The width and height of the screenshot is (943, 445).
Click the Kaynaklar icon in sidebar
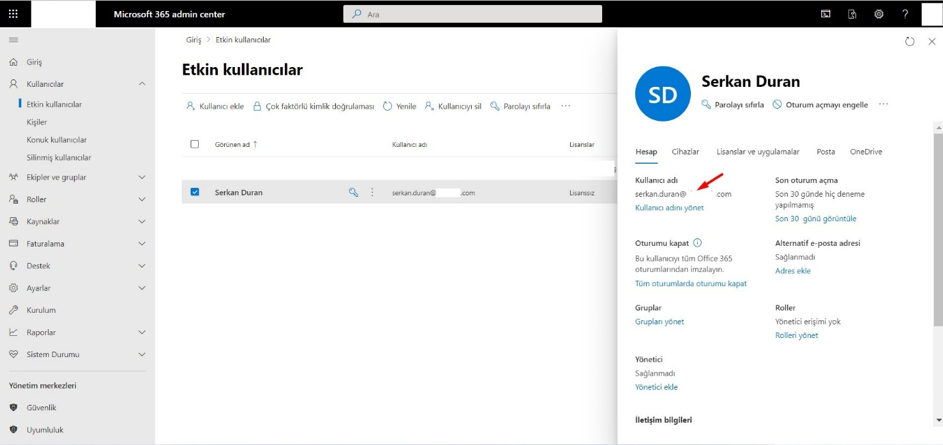pos(14,221)
